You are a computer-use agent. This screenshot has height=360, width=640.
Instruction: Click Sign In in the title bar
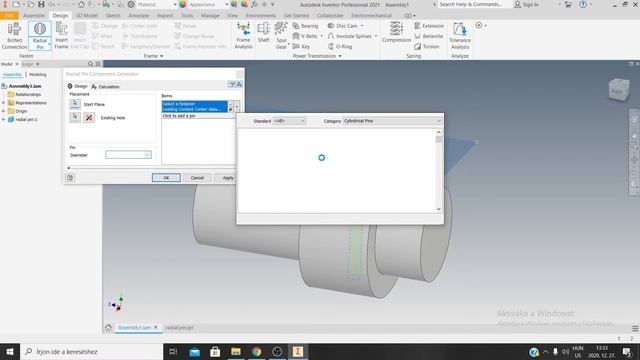click(x=527, y=4)
